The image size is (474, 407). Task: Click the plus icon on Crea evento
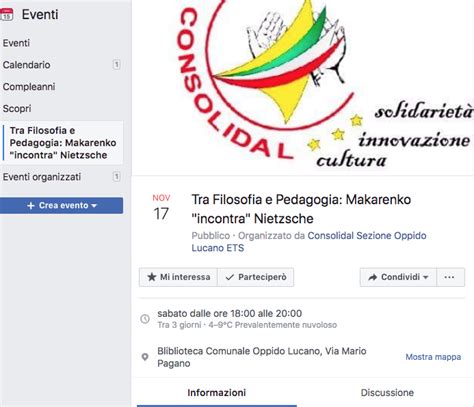(x=31, y=206)
